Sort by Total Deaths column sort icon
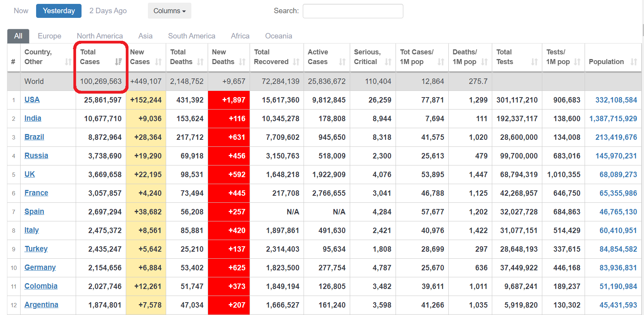 click(x=200, y=62)
